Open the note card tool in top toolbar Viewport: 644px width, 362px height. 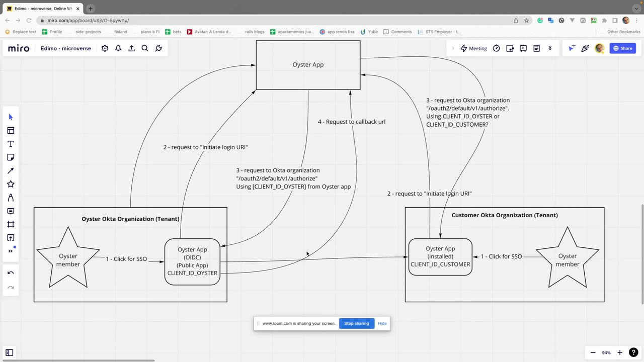[510, 48]
